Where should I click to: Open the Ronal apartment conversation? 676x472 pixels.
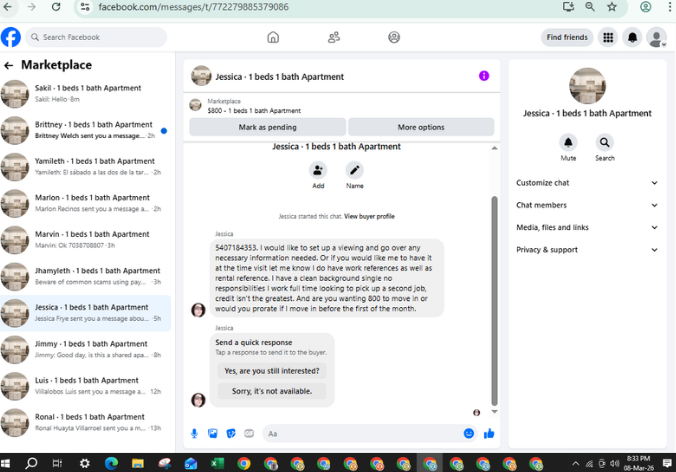pos(85,423)
